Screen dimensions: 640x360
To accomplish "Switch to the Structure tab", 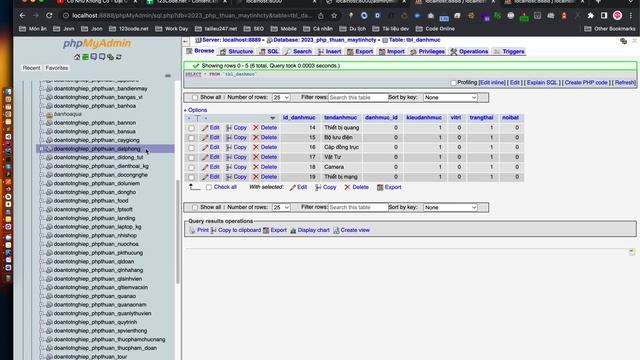I will 237,51.
